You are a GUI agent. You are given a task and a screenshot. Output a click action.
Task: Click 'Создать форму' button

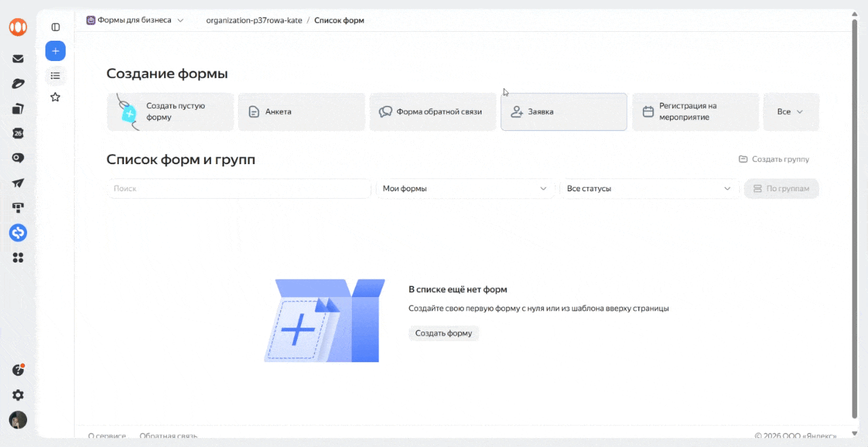point(443,333)
